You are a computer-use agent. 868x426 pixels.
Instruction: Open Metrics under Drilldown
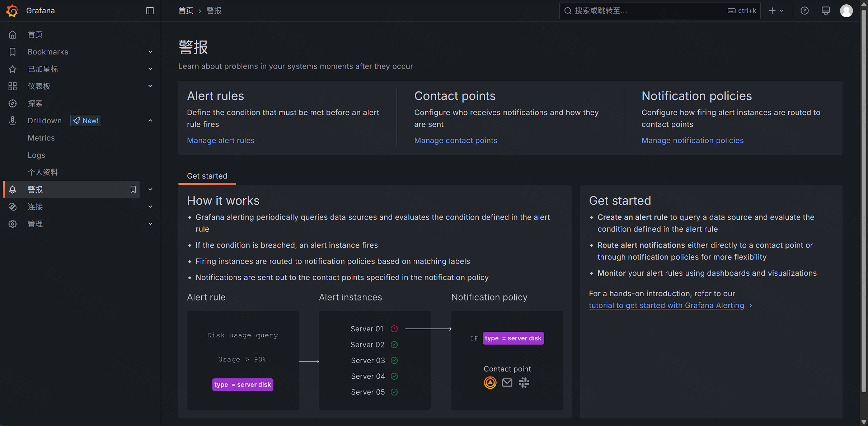coord(41,138)
